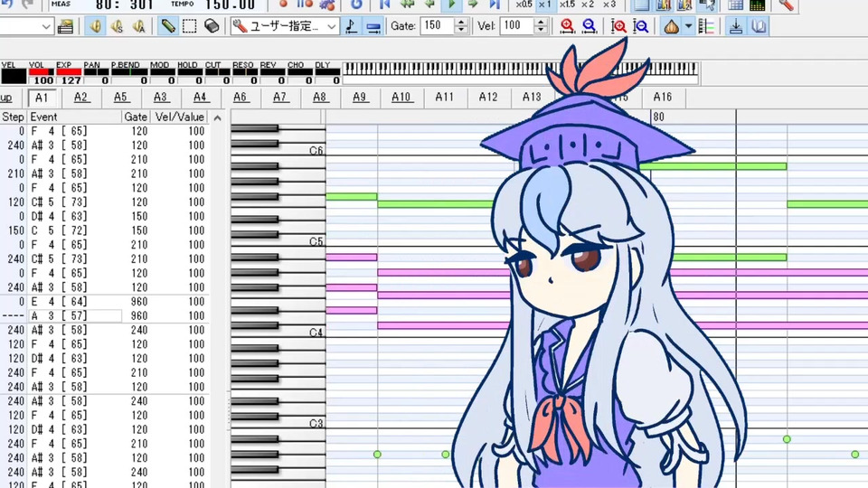Click the Gate column header
This screenshot has height=488, width=868.
(x=136, y=117)
